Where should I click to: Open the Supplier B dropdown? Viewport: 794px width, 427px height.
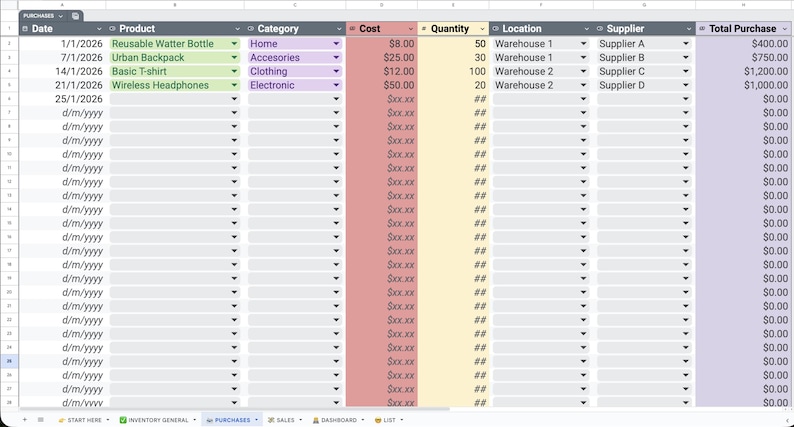point(686,57)
